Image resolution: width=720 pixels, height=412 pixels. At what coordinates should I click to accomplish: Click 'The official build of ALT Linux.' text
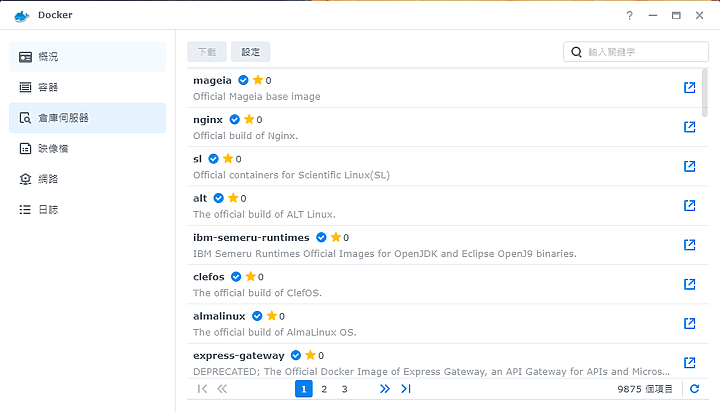pyautogui.click(x=264, y=214)
